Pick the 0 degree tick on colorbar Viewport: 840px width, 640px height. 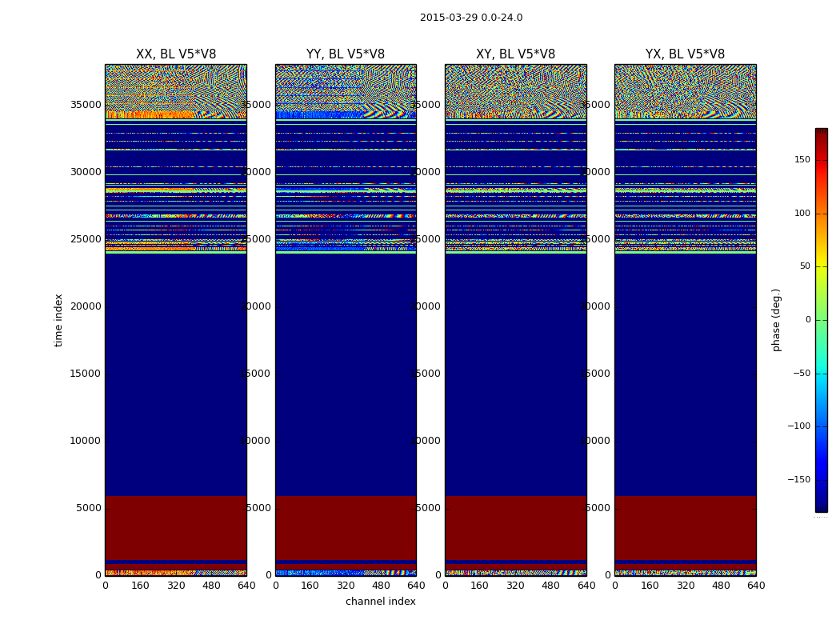(807, 320)
